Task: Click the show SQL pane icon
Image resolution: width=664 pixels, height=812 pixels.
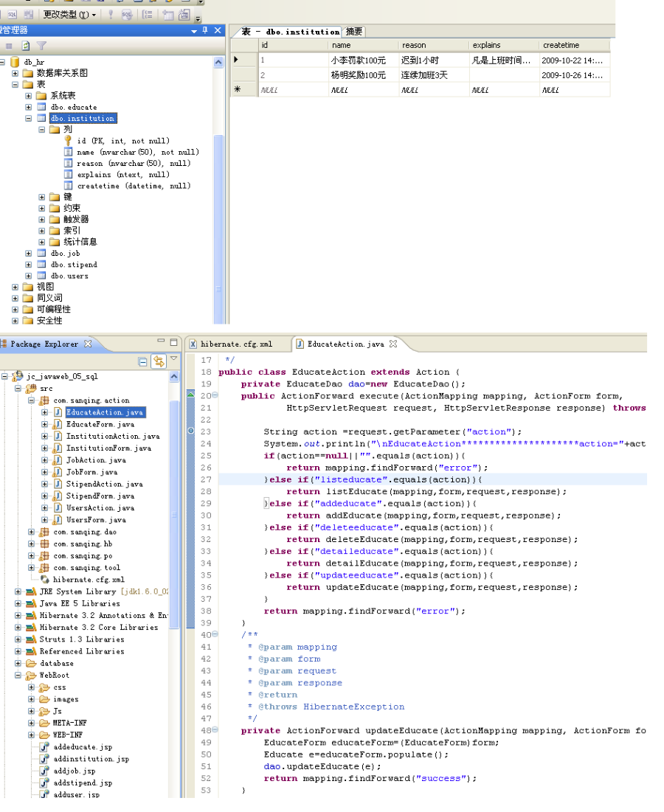Action: pyautogui.click(x=13, y=15)
